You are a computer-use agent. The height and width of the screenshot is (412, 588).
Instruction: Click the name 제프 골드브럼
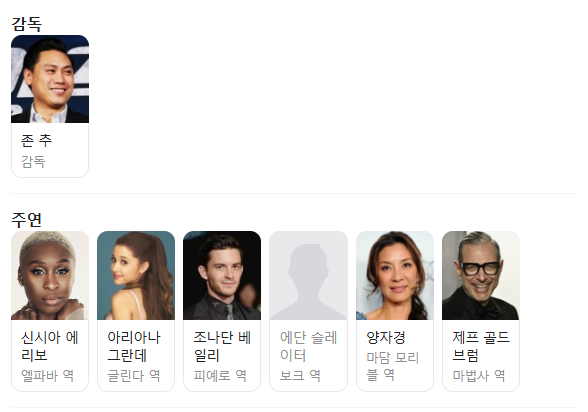pos(481,346)
